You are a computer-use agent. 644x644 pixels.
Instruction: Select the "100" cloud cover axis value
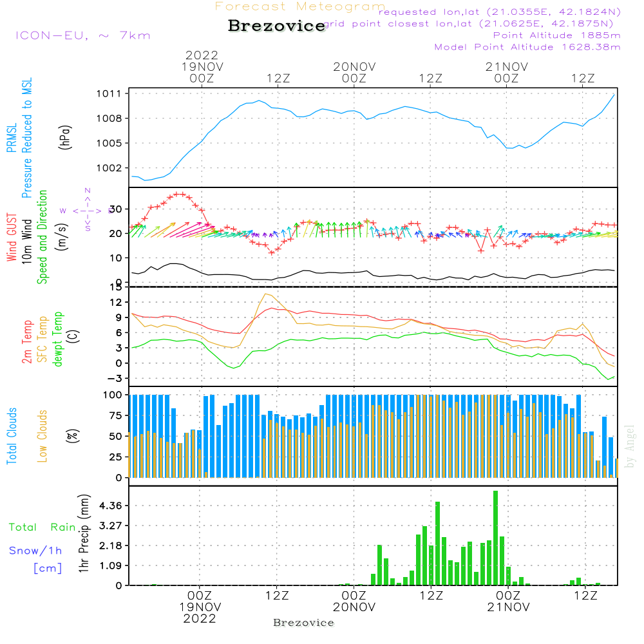coord(113,395)
